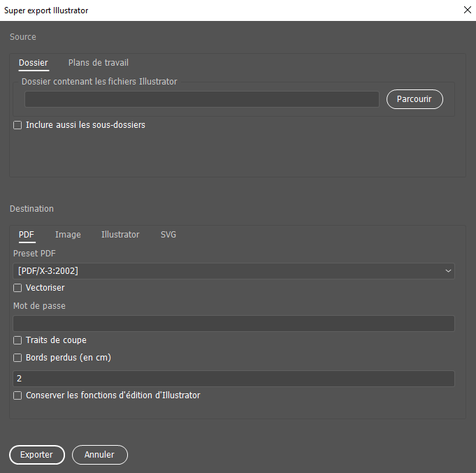Enable the Traits de coupe option
The width and height of the screenshot is (476, 473).
click(17, 340)
